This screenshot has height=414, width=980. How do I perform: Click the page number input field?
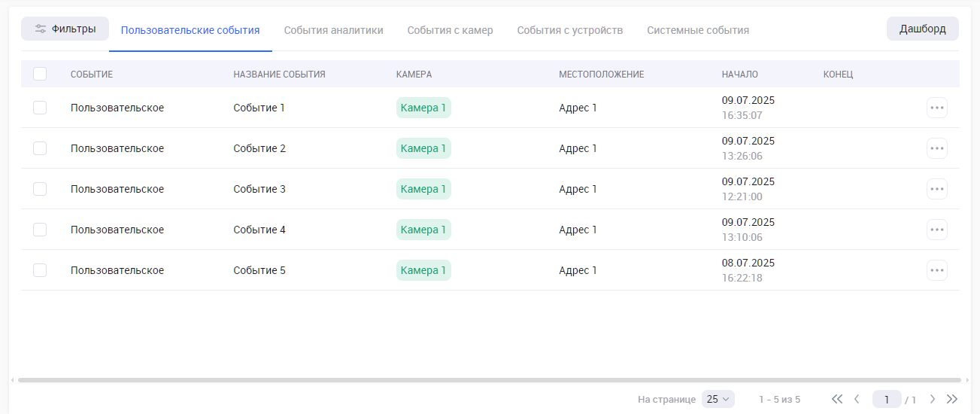click(887, 399)
